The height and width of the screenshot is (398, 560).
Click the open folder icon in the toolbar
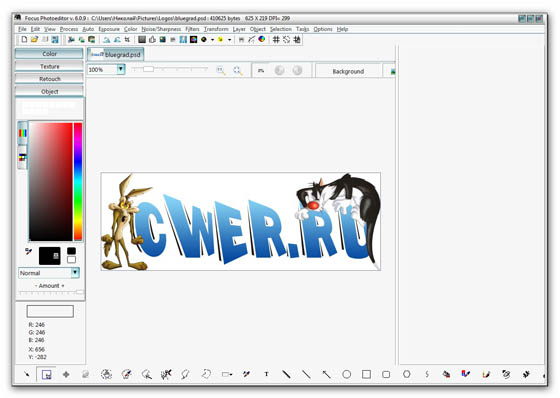pos(34,39)
